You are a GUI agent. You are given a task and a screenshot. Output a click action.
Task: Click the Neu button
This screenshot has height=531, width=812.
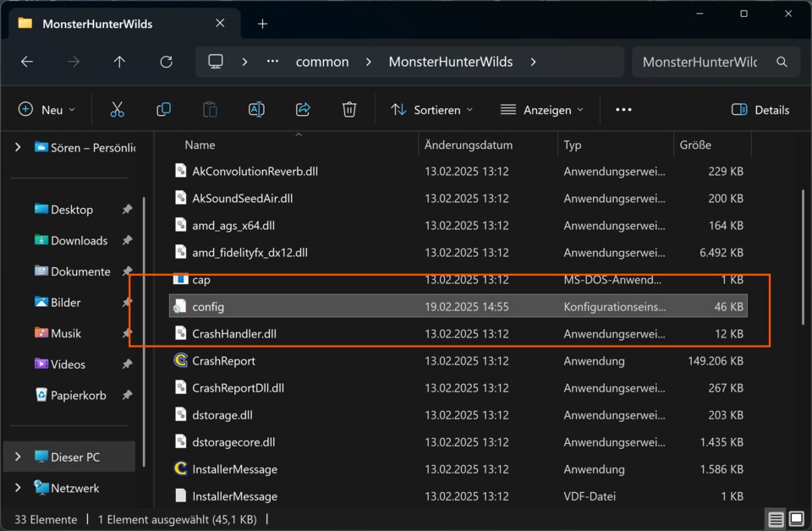point(47,110)
